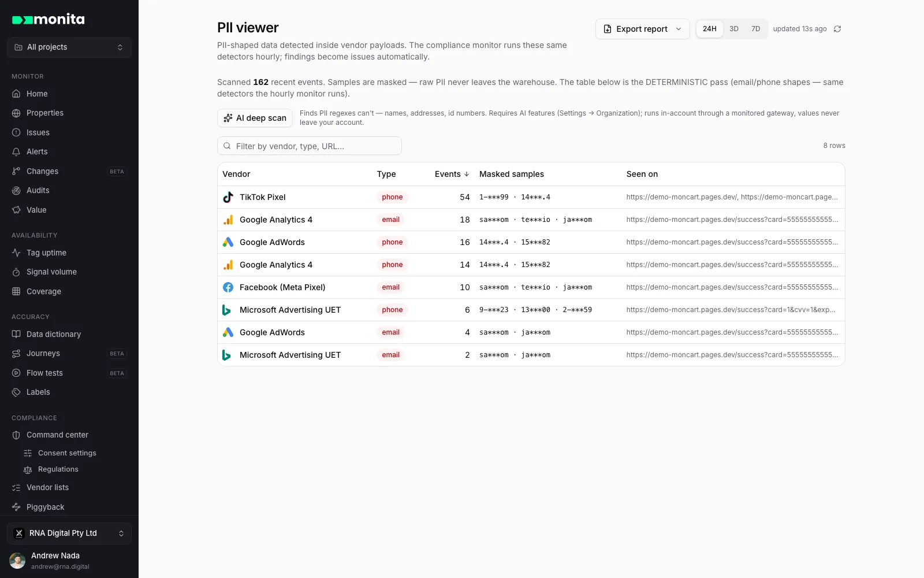Click the Consent settings sliders icon
The height and width of the screenshot is (578, 924).
click(28, 453)
